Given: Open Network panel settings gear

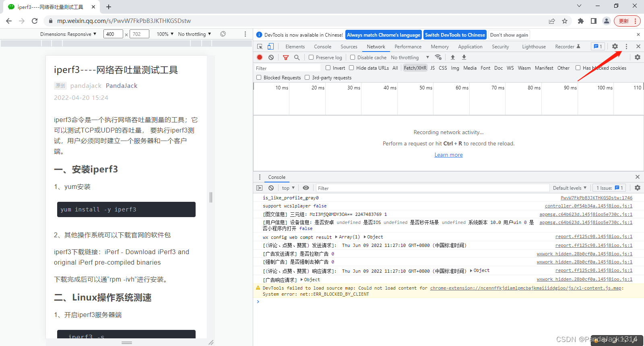Looking at the screenshot, I should pos(638,58).
